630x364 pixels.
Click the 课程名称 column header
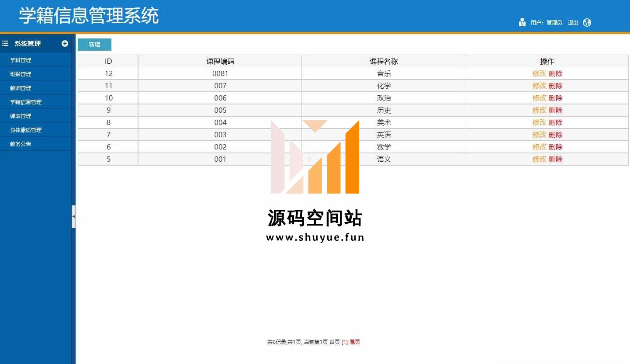click(384, 61)
